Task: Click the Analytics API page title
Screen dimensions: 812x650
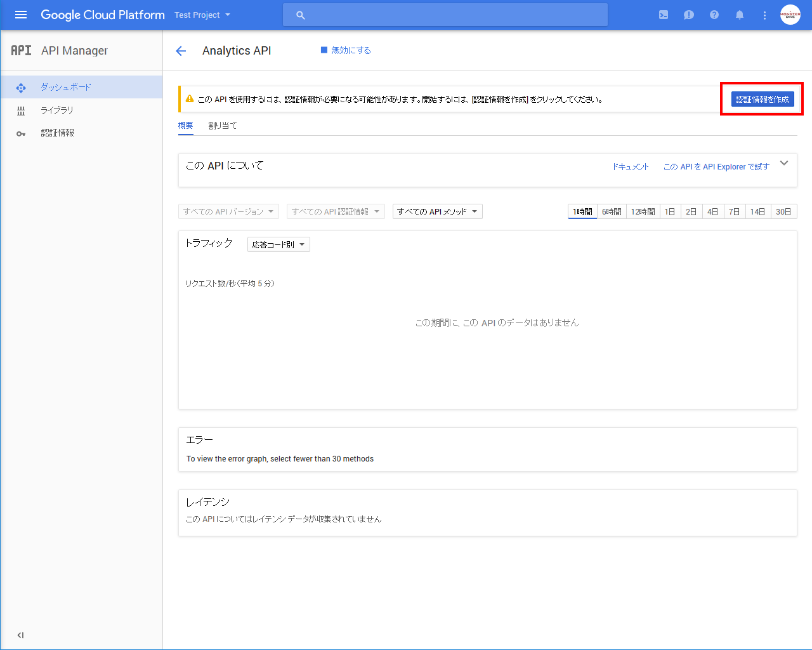Action: pyautogui.click(x=237, y=51)
